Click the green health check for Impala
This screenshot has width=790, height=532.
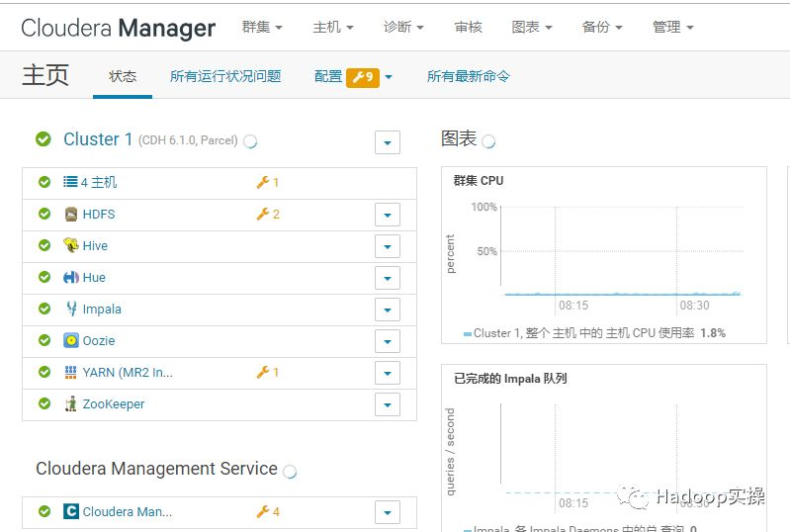(44, 309)
